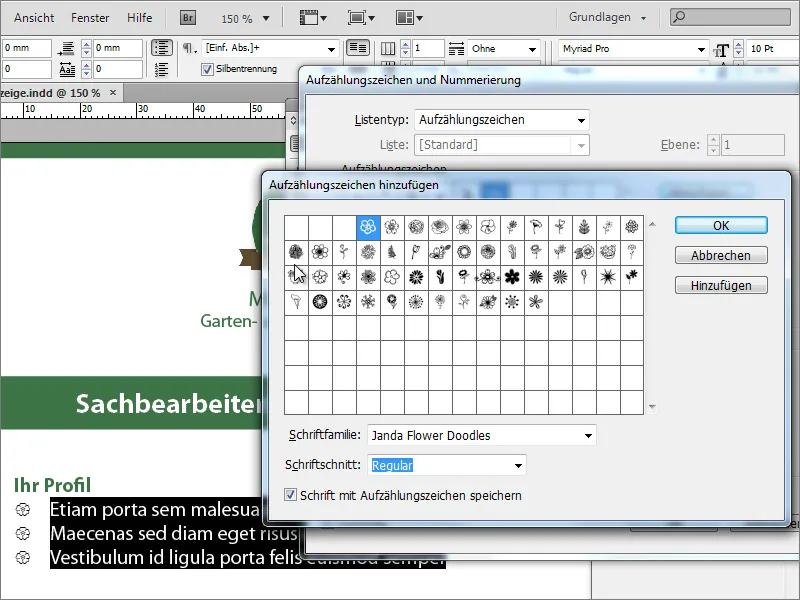Open the view options filmstrip icon
Viewport: 800px width, 600px height.
pos(312,18)
